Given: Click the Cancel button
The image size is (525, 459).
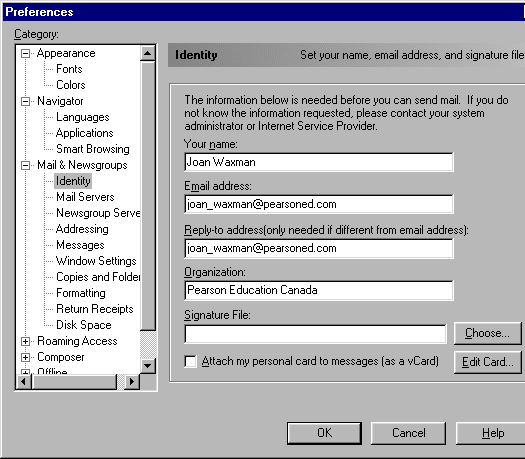Looking at the screenshot, I should 408,433.
